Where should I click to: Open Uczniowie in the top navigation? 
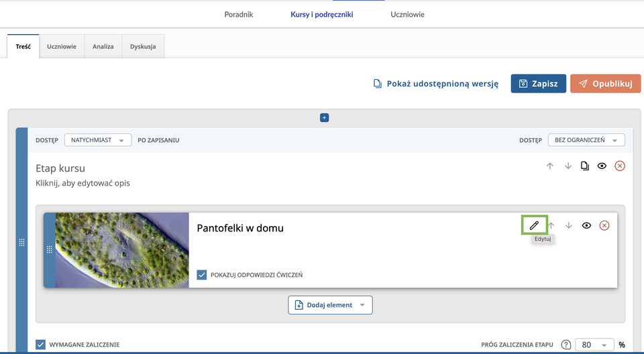407,14
